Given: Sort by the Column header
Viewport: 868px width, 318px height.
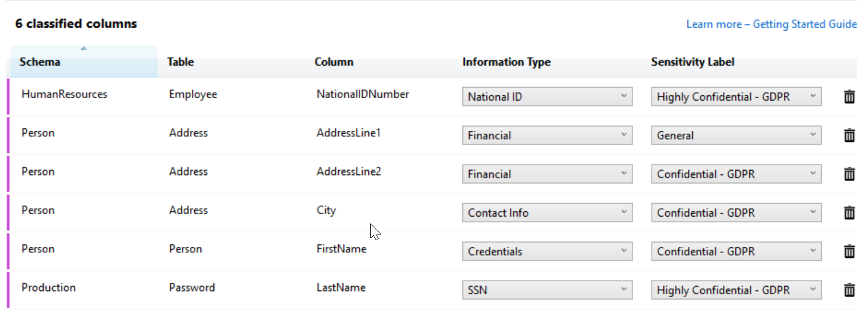Looking at the screenshot, I should (334, 62).
